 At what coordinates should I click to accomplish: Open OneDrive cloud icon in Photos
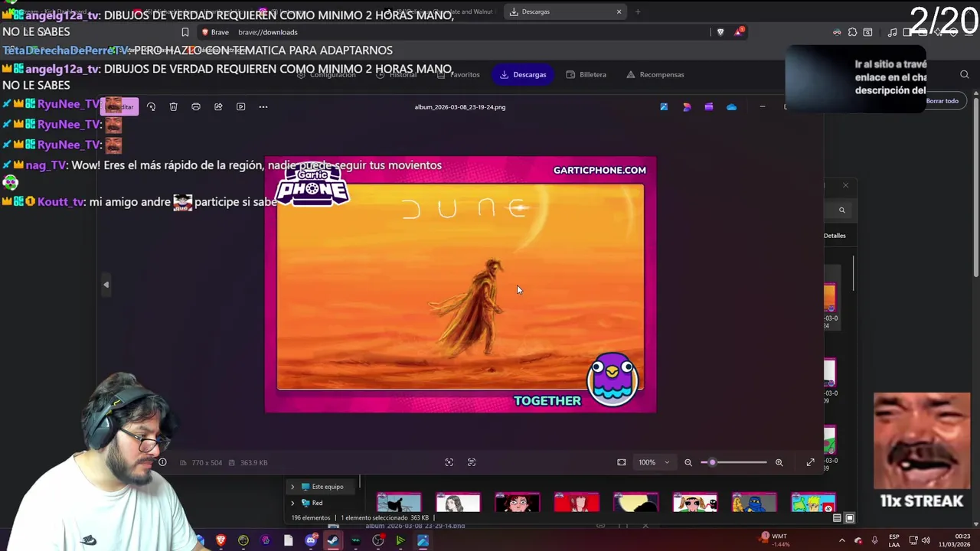tap(732, 107)
